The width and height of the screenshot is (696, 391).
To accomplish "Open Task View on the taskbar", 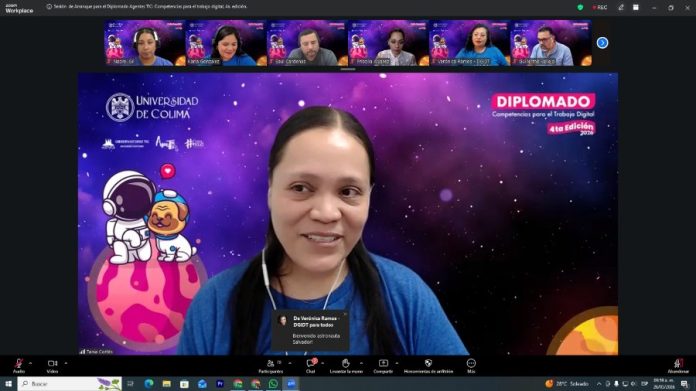I will (x=130, y=384).
